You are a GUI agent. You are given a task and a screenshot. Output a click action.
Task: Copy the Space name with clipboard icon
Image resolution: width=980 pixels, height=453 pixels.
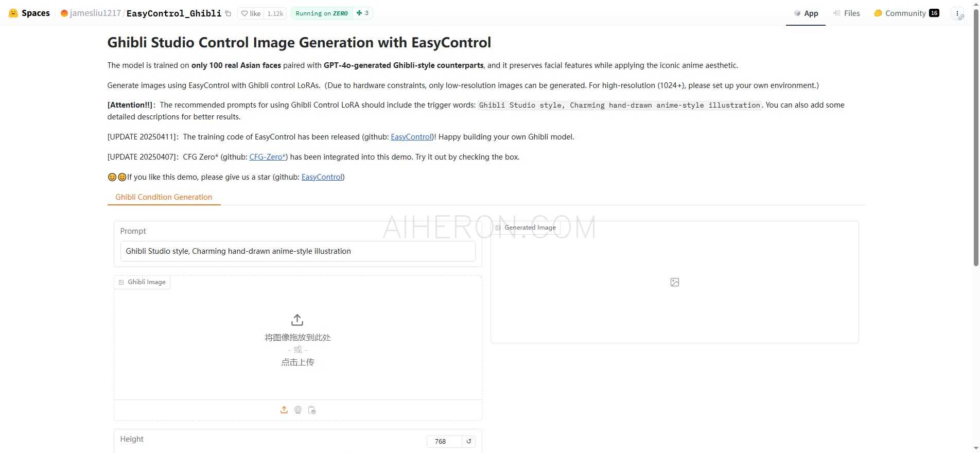pyautogui.click(x=228, y=14)
